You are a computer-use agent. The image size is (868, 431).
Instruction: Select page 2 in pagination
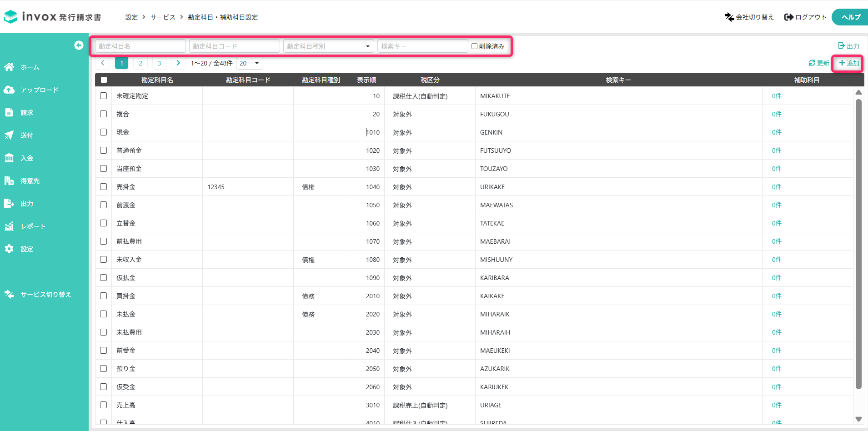[x=140, y=63]
